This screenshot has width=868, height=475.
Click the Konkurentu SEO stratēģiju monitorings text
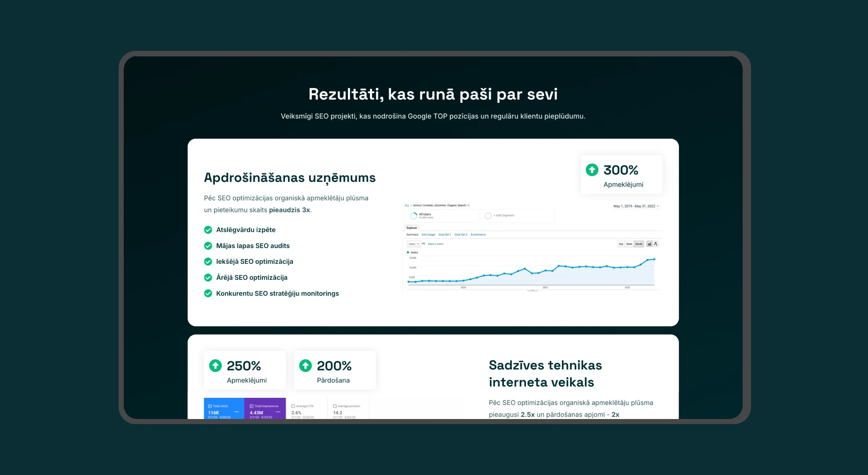point(278,293)
